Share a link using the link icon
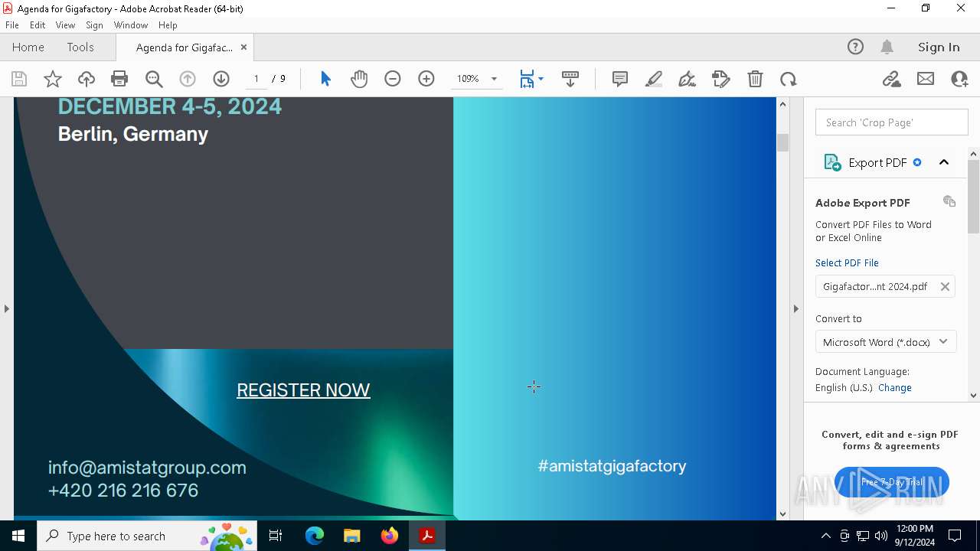 (x=892, y=79)
